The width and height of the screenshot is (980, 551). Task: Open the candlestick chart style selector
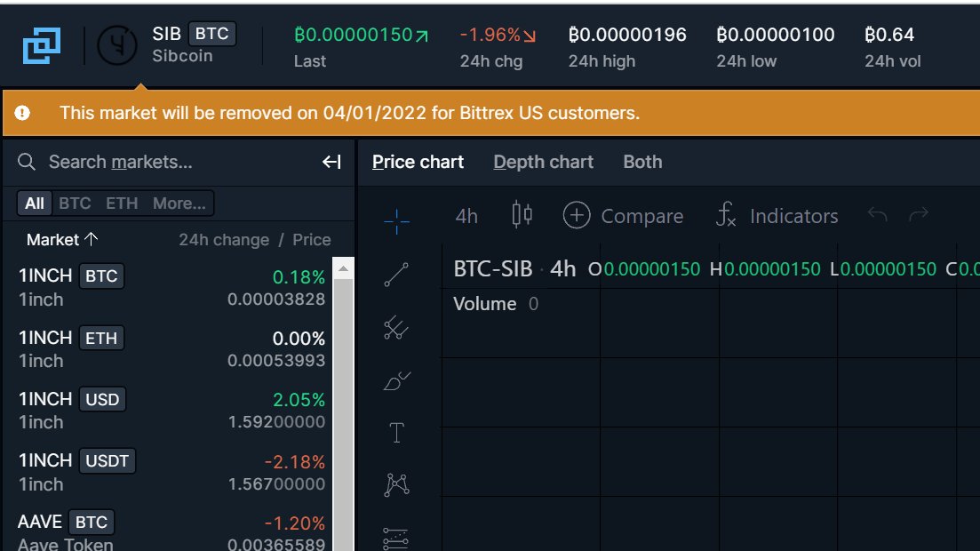(x=522, y=215)
